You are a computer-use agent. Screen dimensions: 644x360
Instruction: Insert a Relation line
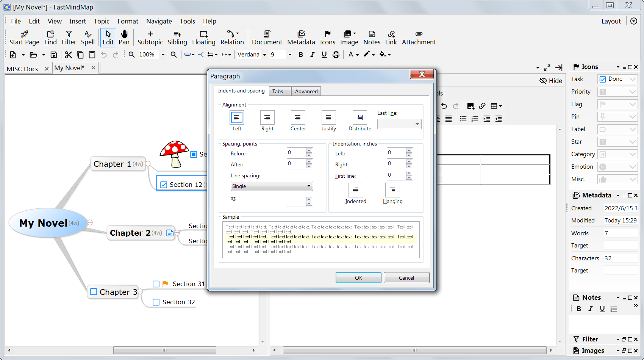pyautogui.click(x=232, y=38)
